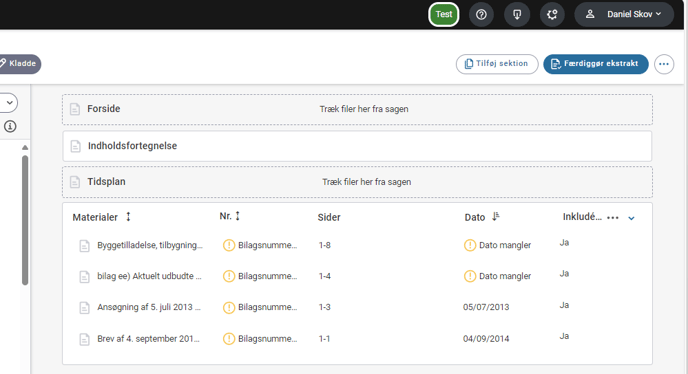
Task: Click the left panel vertical scrollbar
Action: (25, 219)
